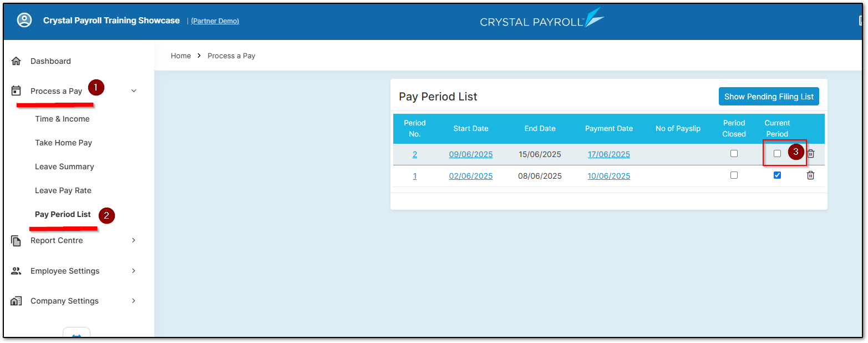Image resolution: width=868 pixels, height=343 pixels.
Task: Click the Pay Period List panel heading
Action: tap(438, 97)
